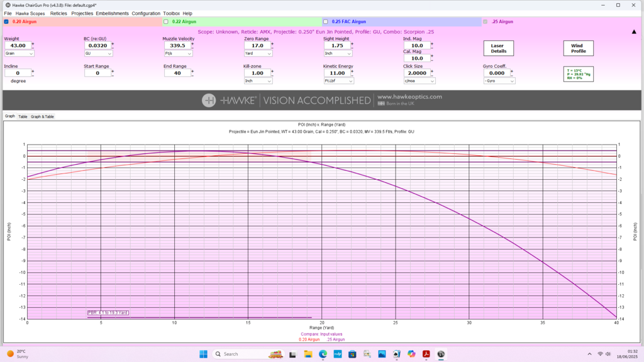
Task: Enable the 0.25 FAC Airgun checkbox
Action: (326, 22)
